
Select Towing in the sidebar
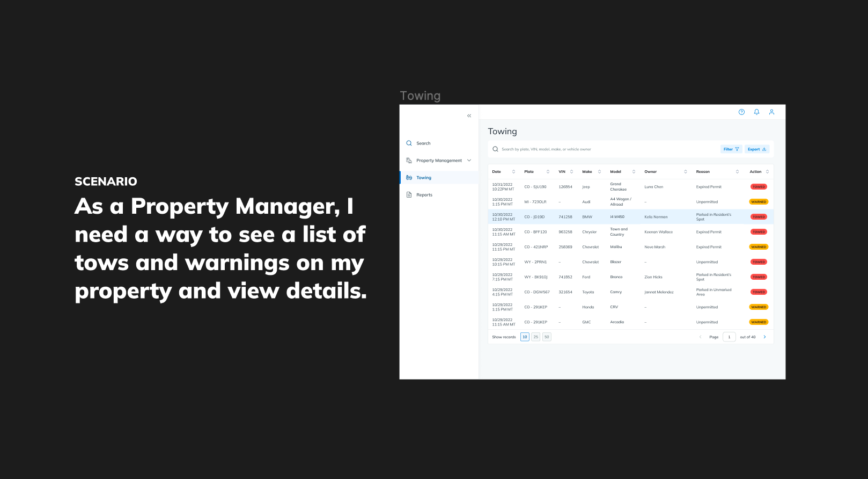[439, 178]
